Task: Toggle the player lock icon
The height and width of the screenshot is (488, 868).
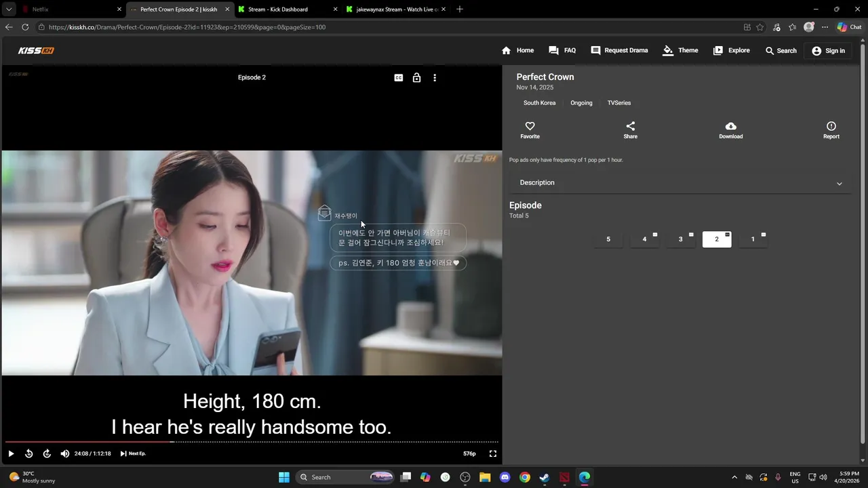Action: [416, 78]
